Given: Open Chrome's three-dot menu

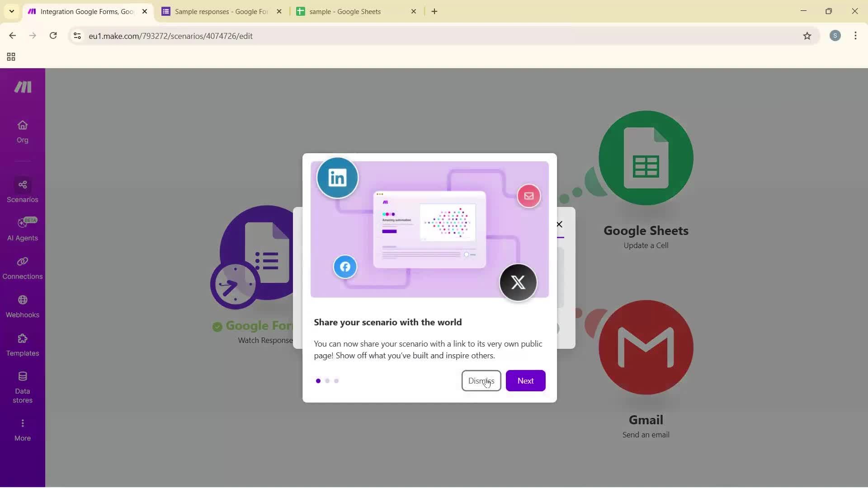Looking at the screenshot, I should [x=856, y=36].
